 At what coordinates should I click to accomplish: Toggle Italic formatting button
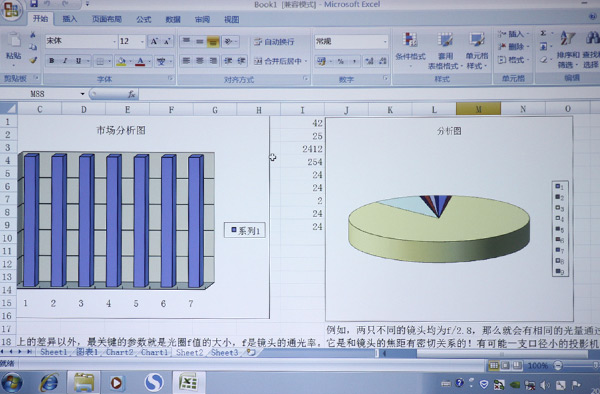point(65,61)
